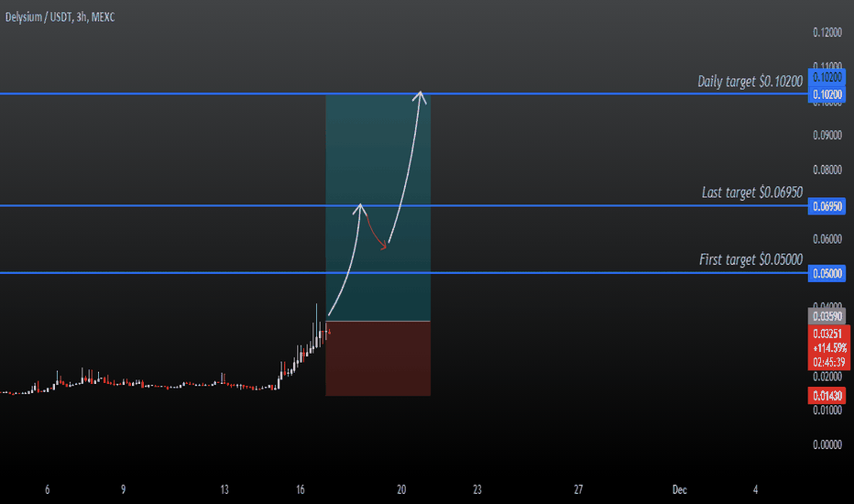Click the date label 9 on time axis
The height and width of the screenshot is (504, 854).
123,490
